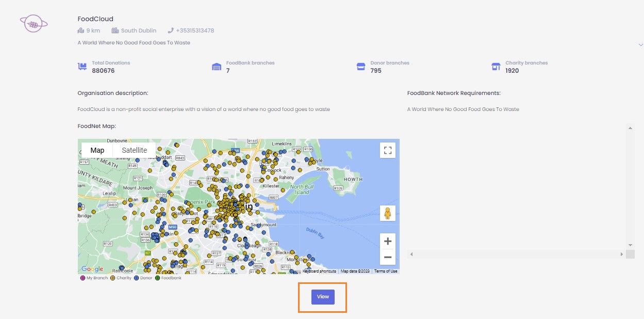Screen dimensions: 644x319
Task: Click the Charity branches shop icon
Action: pyautogui.click(x=496, y=67)
